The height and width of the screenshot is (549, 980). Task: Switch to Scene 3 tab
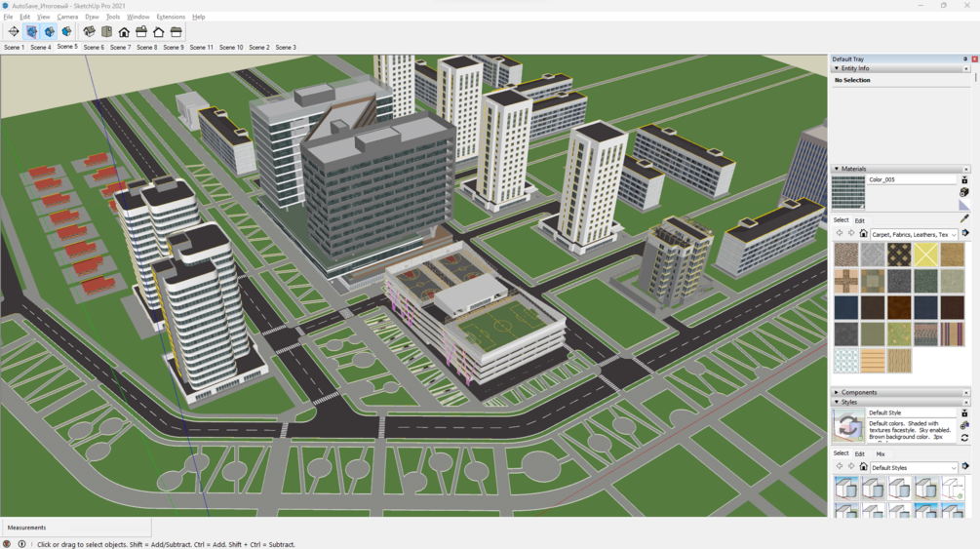(x=286, y=47)
